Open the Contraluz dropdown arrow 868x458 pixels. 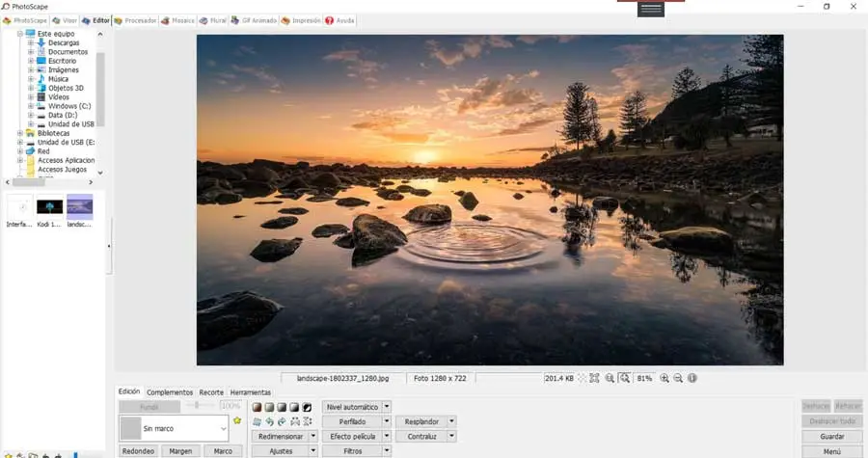(x=451, y=437)
